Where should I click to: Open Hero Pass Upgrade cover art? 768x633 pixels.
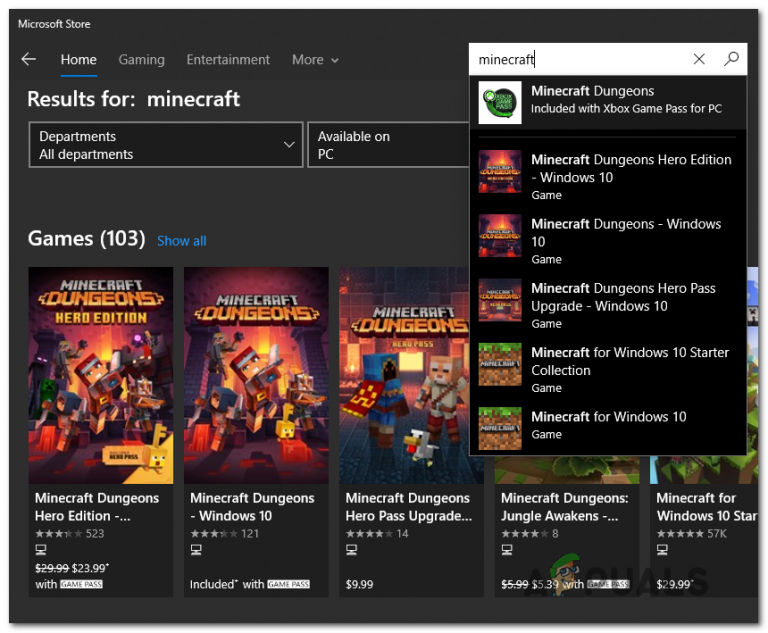405,375
